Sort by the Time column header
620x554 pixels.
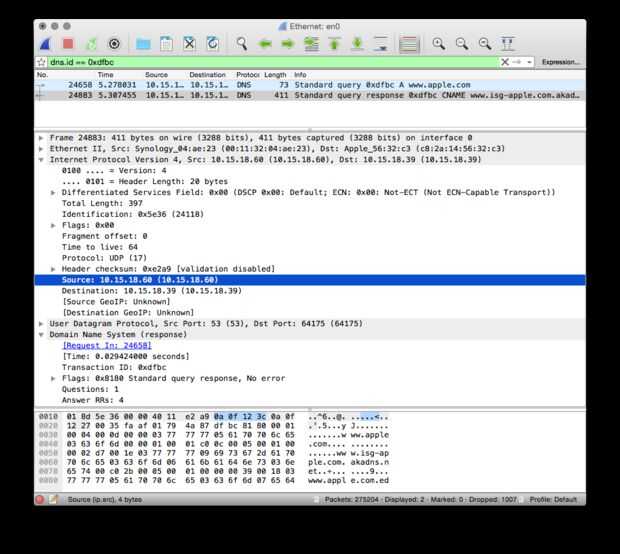[x=106, y=75]
